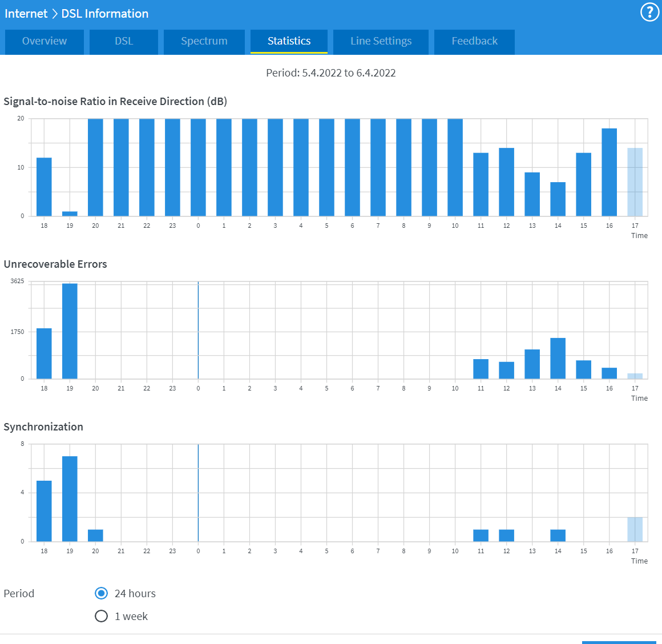Click the light blue hour 17 Synchronization bar
The width and height of the screenshot is (662, 644).
pyautogui.click(x=635, y=529)
